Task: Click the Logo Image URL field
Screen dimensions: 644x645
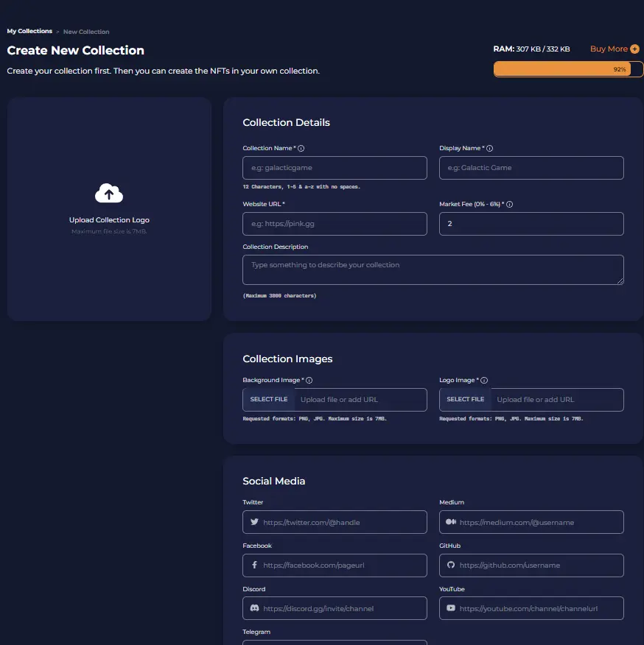Action: point(557,399)
